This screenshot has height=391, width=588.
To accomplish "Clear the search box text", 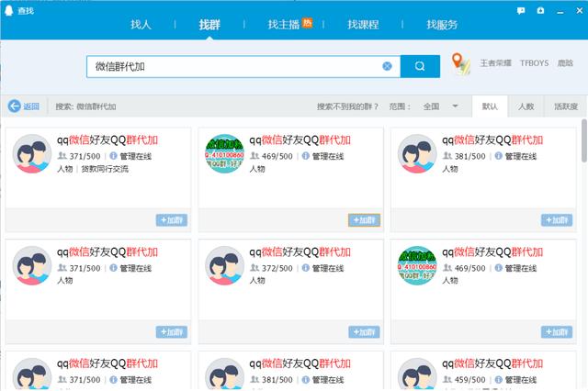I will click(387, 66).
